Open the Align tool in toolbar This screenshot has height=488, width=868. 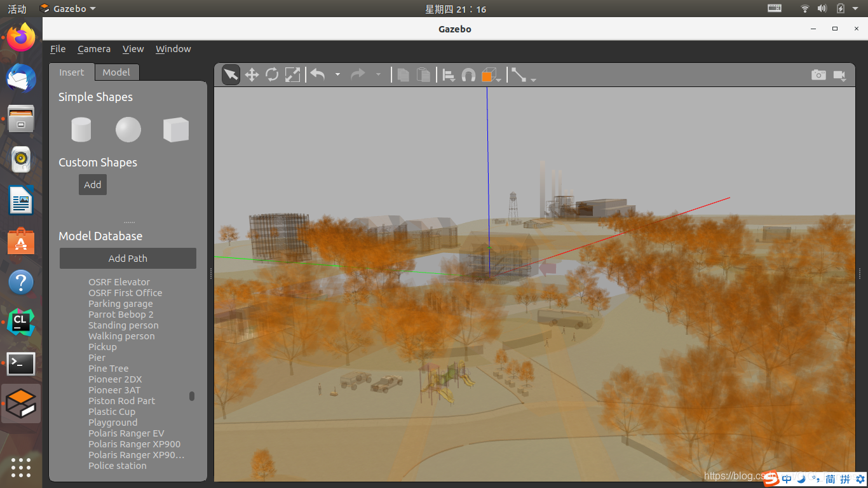(449, 76)
